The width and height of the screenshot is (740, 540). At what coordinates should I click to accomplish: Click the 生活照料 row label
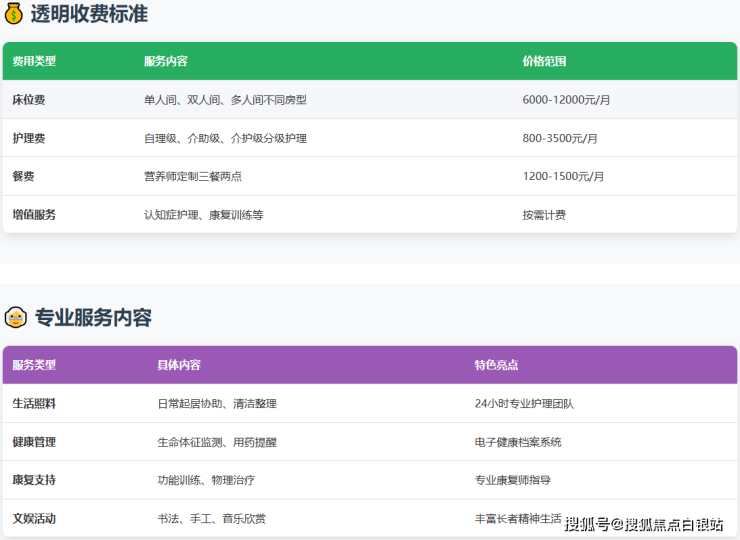(x=34, y=404)
